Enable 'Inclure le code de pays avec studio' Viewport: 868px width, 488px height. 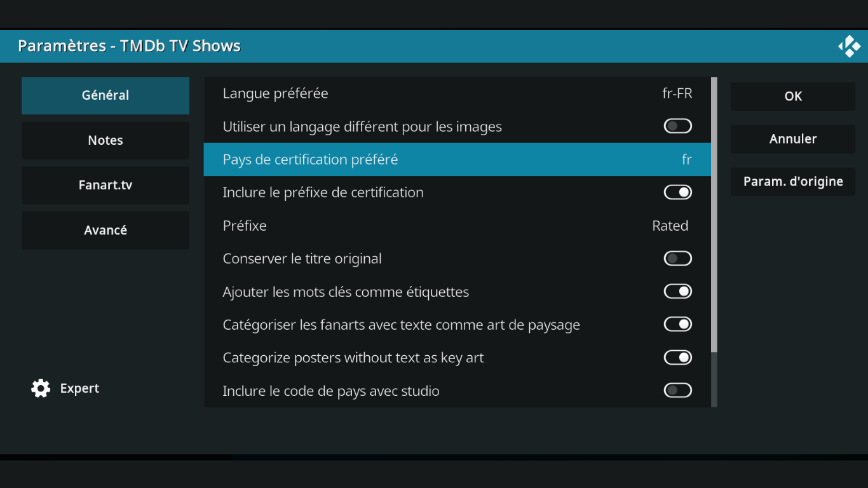[677, 391]
